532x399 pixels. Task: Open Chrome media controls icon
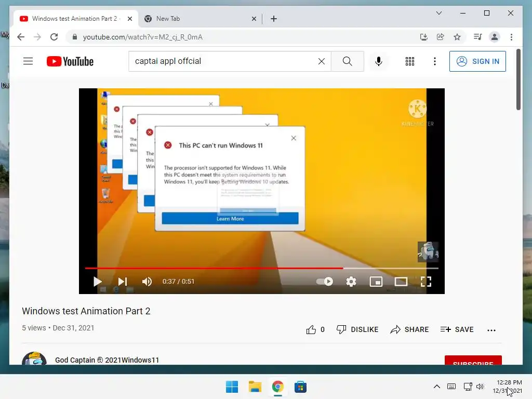(478, 37)
